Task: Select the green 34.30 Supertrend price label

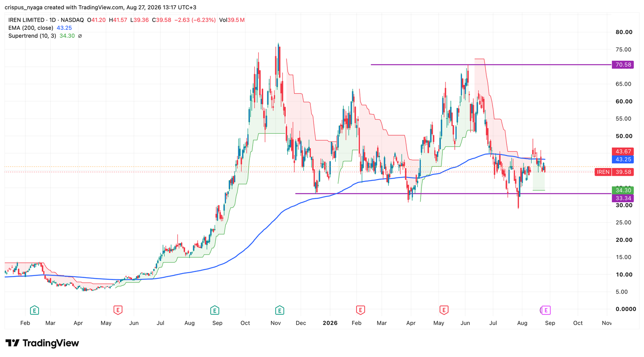Action: [623, 190]
